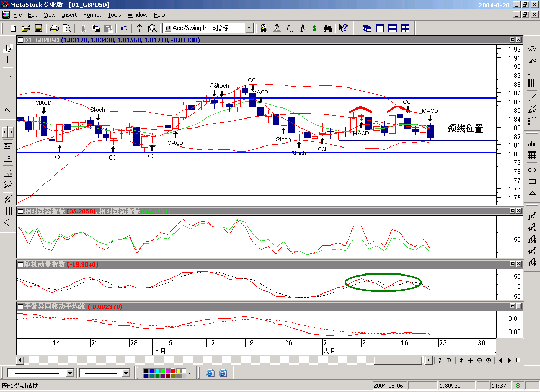Pick the abc text annotation tool
540x392 pixels.
[x=532, y=145]
